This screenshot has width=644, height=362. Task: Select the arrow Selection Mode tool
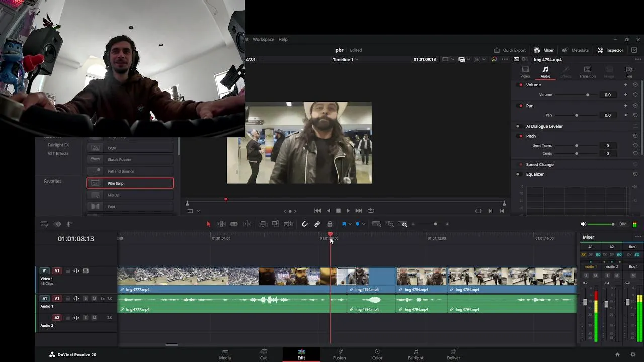click(208, 224)
